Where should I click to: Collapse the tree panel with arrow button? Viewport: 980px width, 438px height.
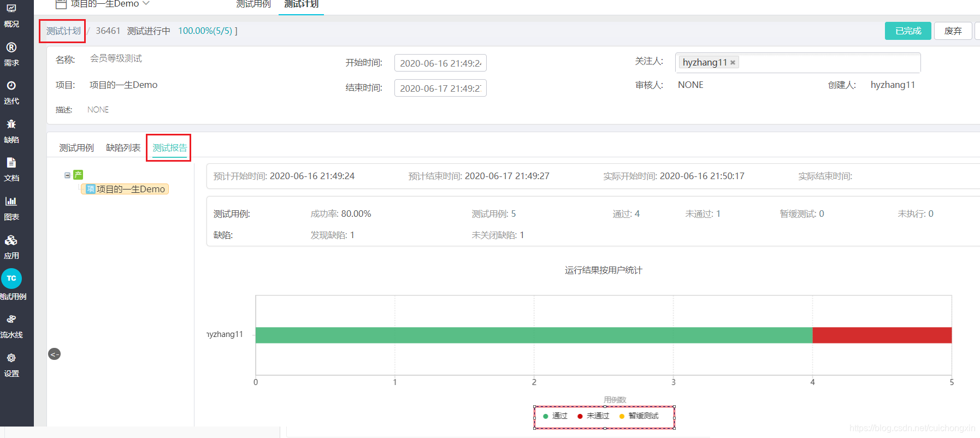(54, 354)
